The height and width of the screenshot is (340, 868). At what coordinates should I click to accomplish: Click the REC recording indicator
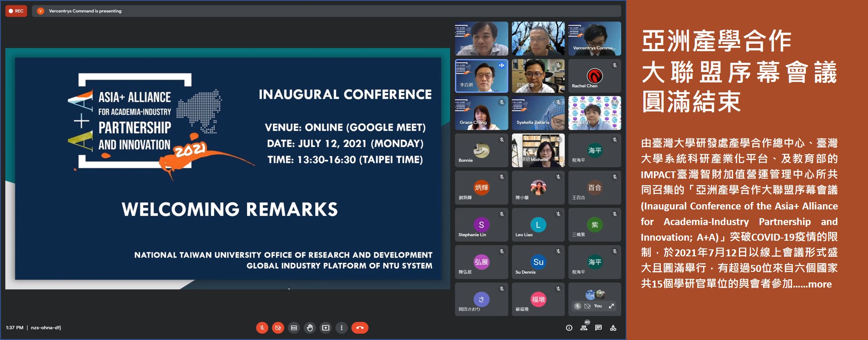click(16, 11)
